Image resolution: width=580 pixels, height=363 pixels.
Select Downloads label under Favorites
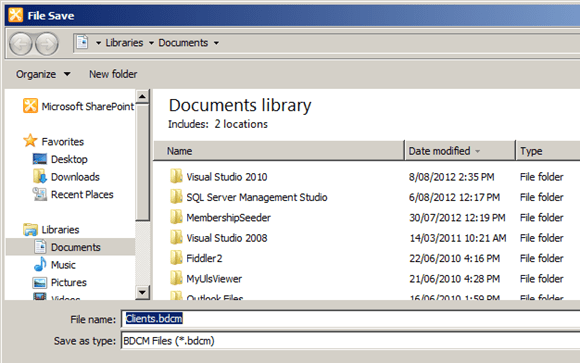click(x=75, y=177)
